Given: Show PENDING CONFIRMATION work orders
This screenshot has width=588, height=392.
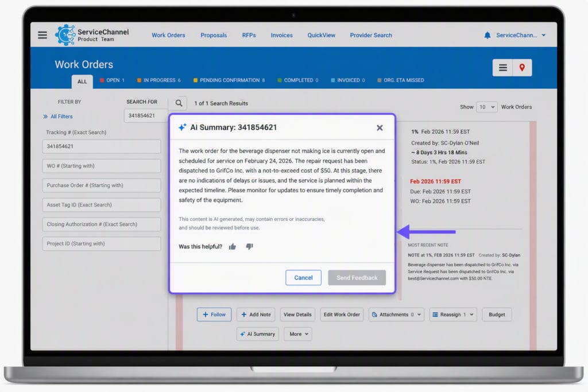Looking at the screenshot, I should 229,80.
